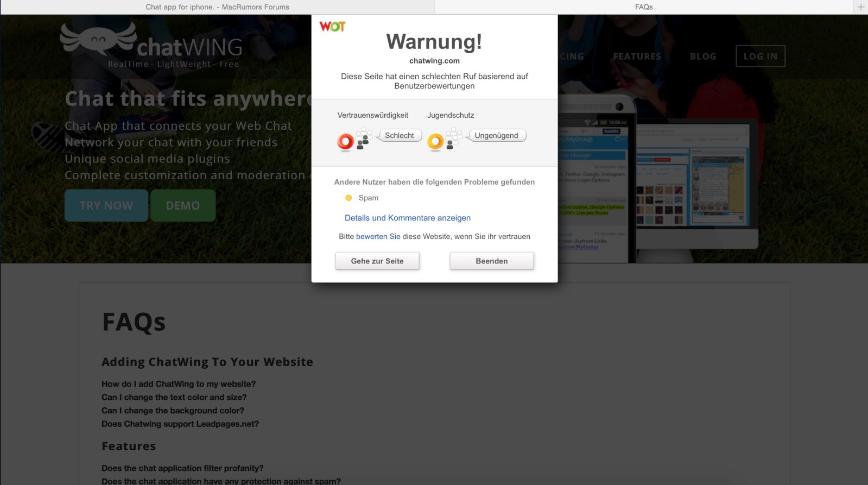Click the chatWING logo on the page
Viewport: 868px width, 485px height.
(x=151, y=45)
